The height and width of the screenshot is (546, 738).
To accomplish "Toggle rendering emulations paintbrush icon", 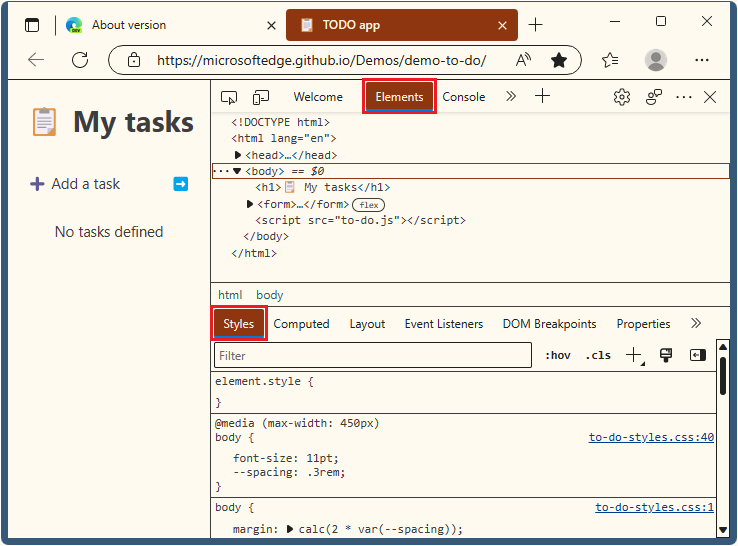I will (x=666, y=355).
